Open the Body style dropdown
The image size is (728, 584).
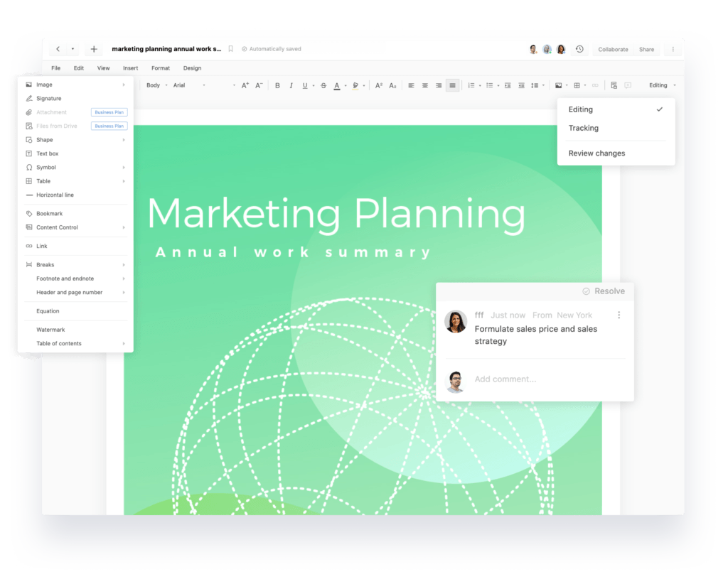tap(157, 85)
